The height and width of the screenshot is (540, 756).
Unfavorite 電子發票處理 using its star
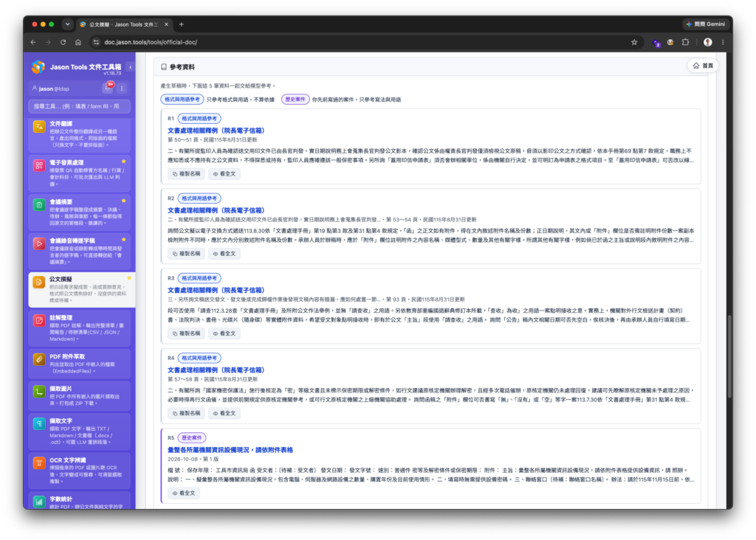124,162
